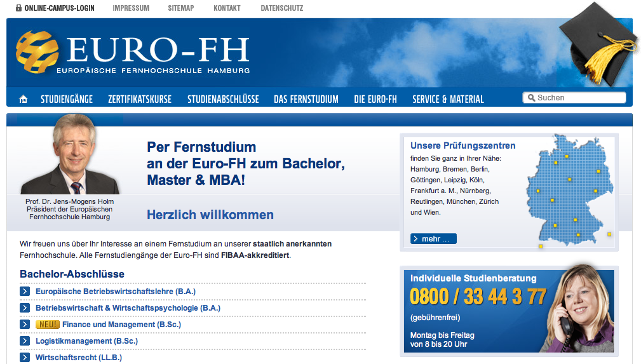Click the graduation cap image

595,44
